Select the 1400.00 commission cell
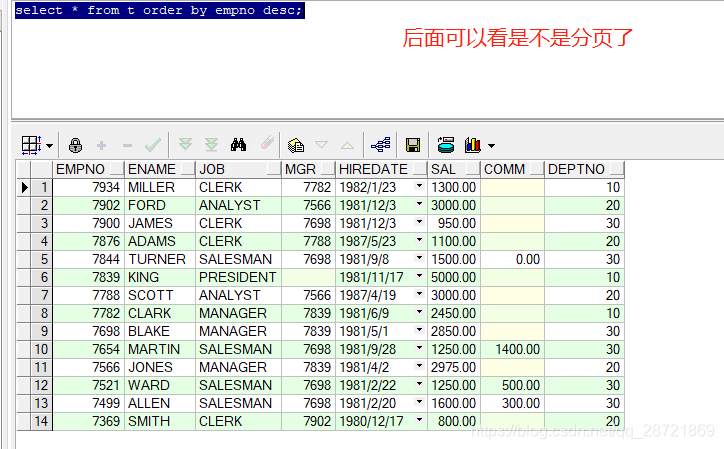Image resolution: width=724 pixels, height=449 pixels. point(513,349)
